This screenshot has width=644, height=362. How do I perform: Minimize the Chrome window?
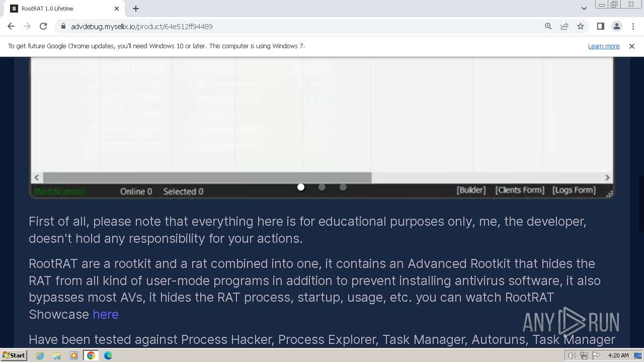pos(601,5)
